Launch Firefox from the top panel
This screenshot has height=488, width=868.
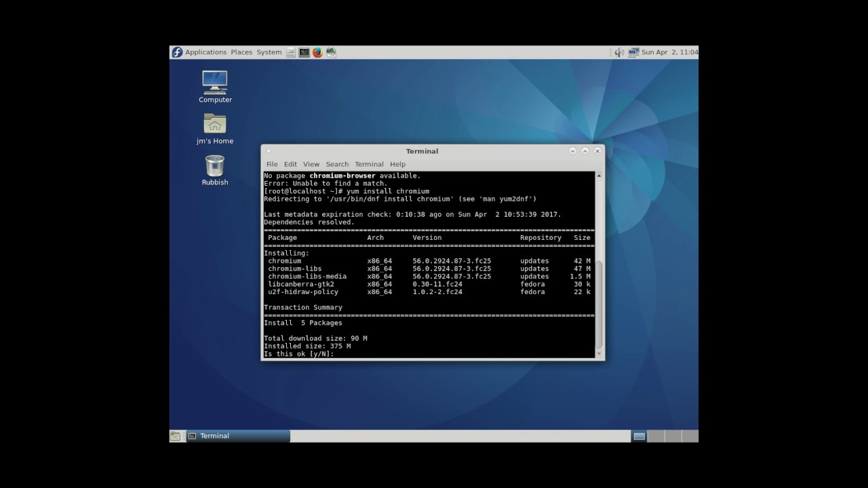pos(317,52)
